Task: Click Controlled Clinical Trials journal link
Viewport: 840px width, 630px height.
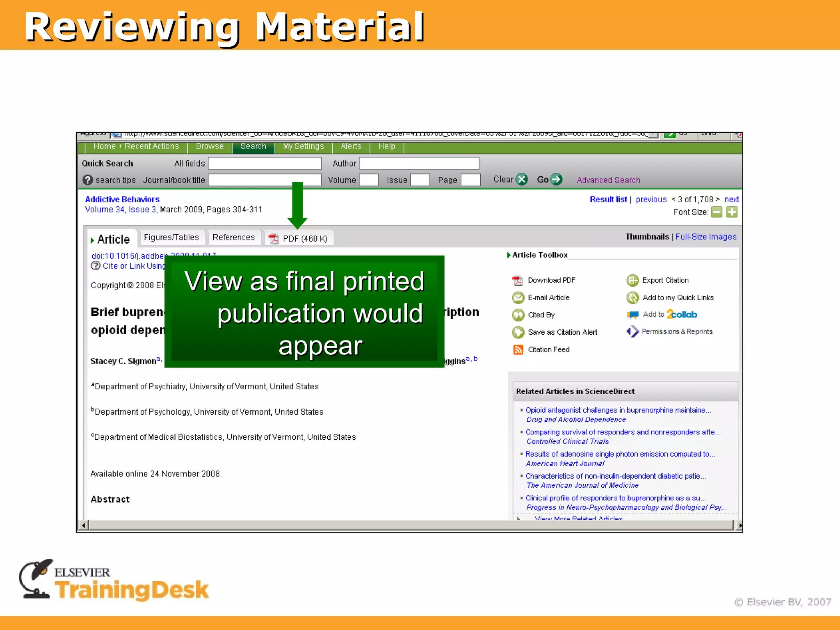Action: (567, 442)
